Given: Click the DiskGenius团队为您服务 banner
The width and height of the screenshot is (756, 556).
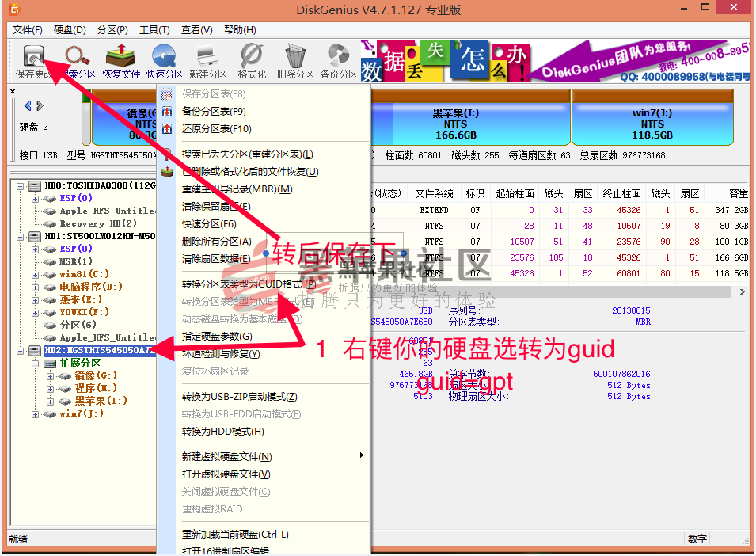Looking at the screenshot, I should 641,61.
